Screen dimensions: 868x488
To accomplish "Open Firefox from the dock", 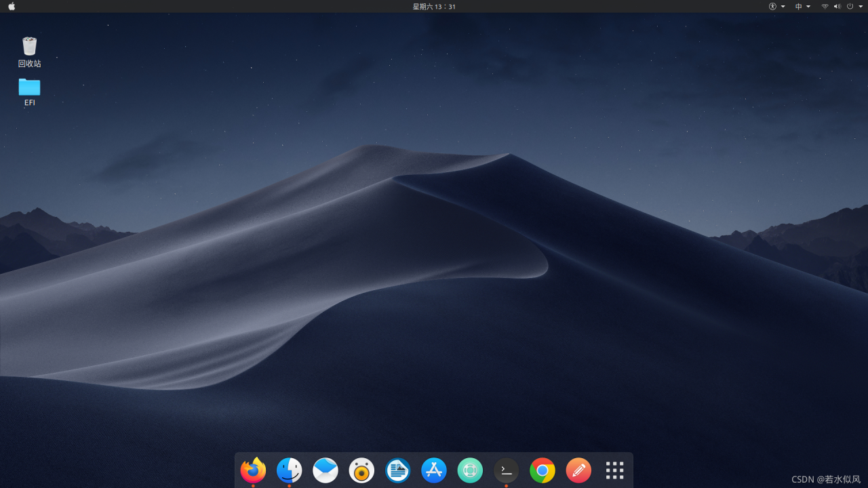I will coord(253,470).
